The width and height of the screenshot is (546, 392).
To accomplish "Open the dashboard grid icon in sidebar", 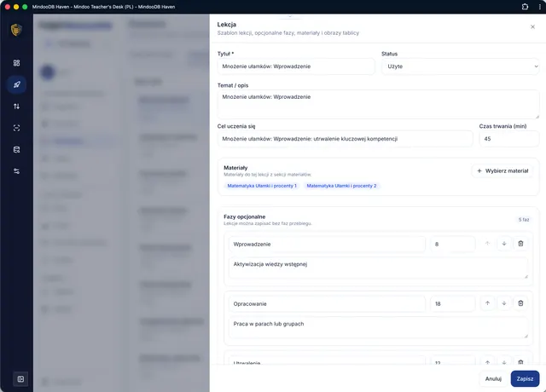I will point(16,63).
